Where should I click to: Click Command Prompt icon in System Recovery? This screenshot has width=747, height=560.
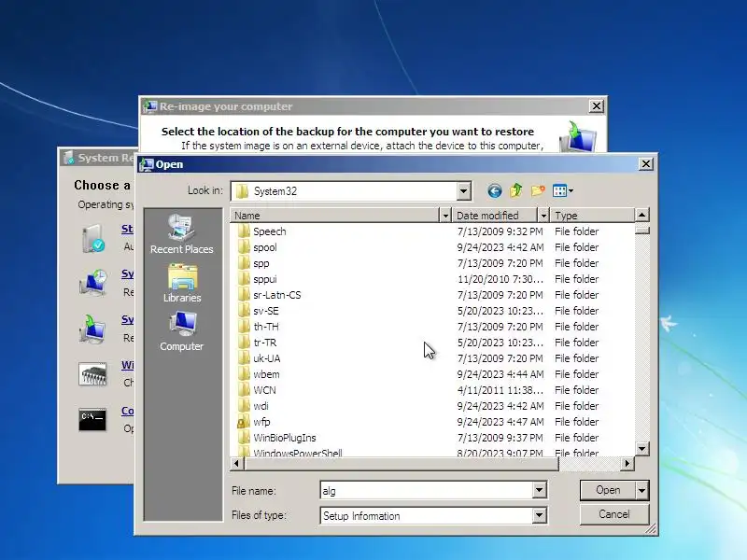92,419
